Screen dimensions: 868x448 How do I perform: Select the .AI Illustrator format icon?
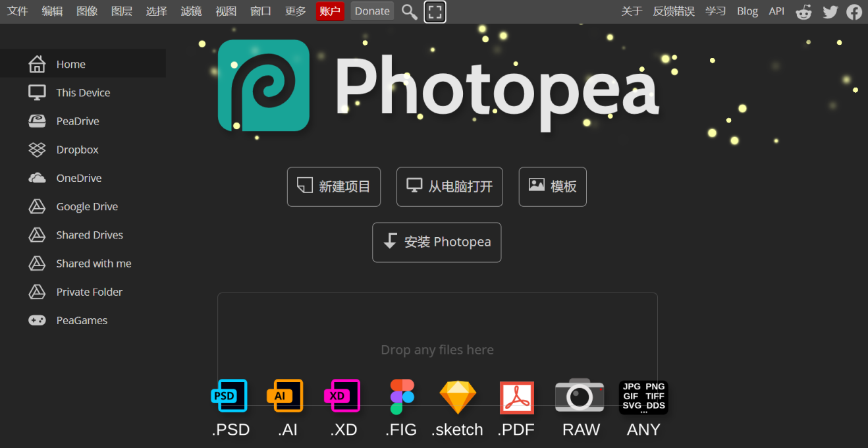point(285,396)
